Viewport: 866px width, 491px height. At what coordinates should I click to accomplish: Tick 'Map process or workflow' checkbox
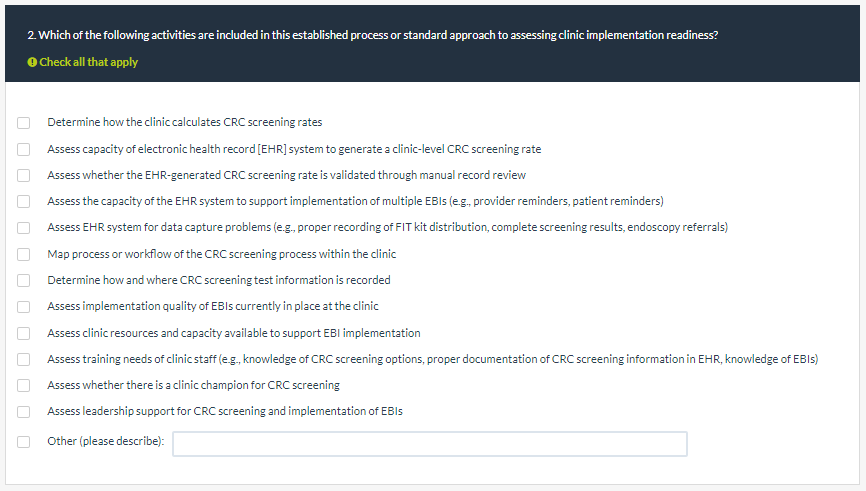click(23, 254)
